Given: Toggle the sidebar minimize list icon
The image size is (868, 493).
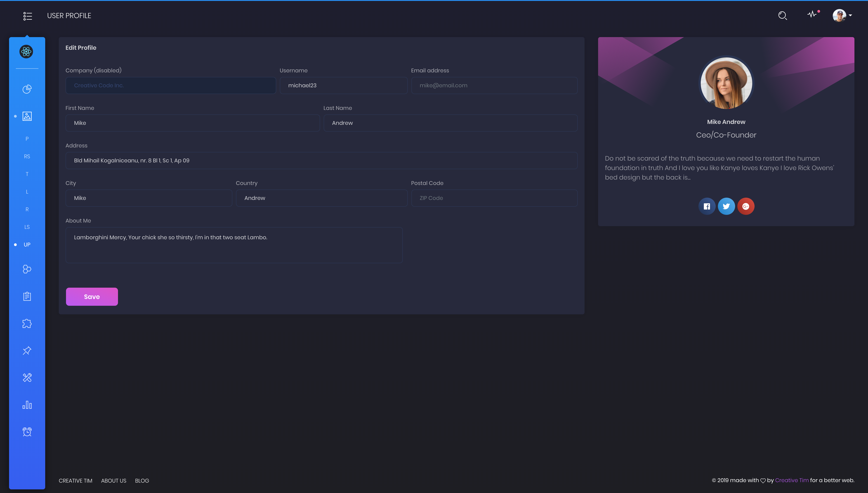Looking at the screenshot, I should pos(27,16).
